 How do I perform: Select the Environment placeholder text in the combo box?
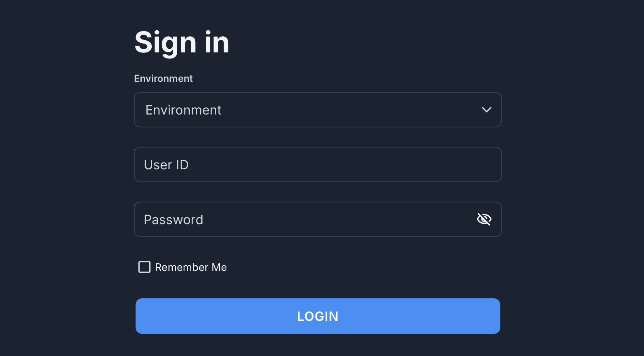pyautogui.click(x=184, y=110)
